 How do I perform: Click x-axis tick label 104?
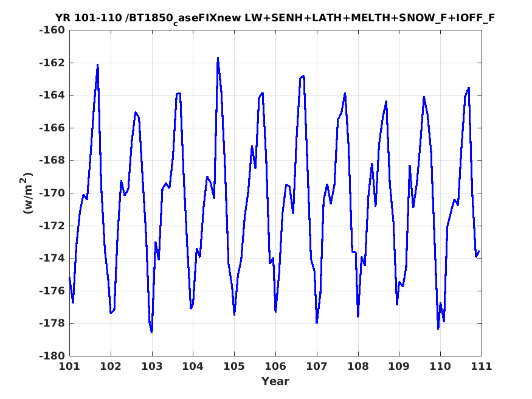(x=193, y=366)
